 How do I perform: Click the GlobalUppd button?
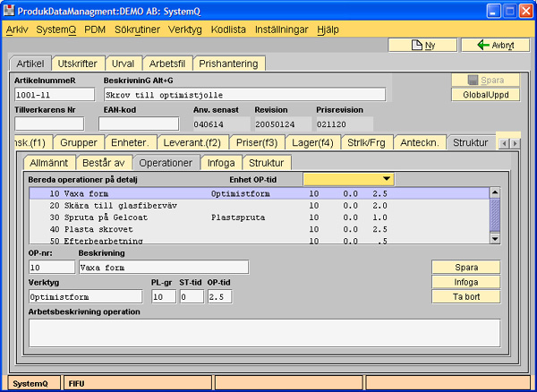point(486,95)
